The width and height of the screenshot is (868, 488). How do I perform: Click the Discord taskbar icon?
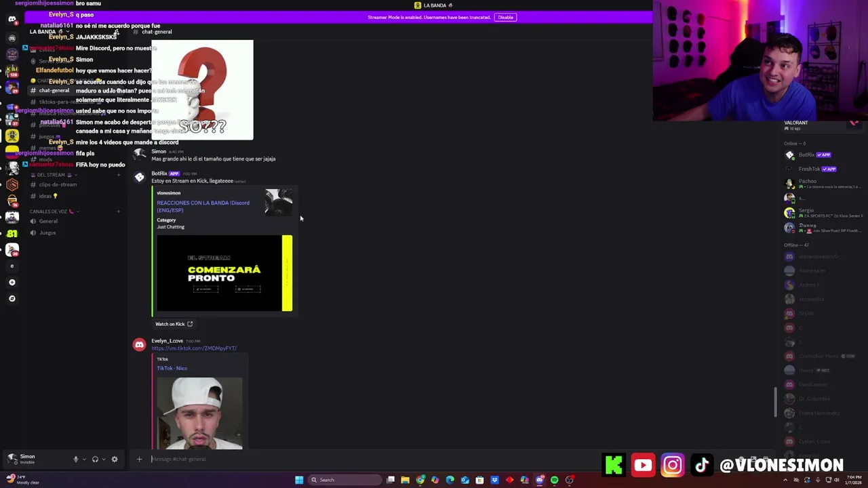tap(540, 480)
